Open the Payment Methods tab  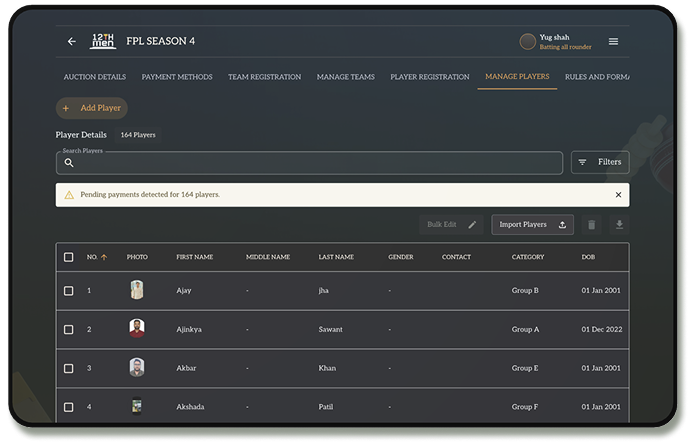tap(176, 77)
